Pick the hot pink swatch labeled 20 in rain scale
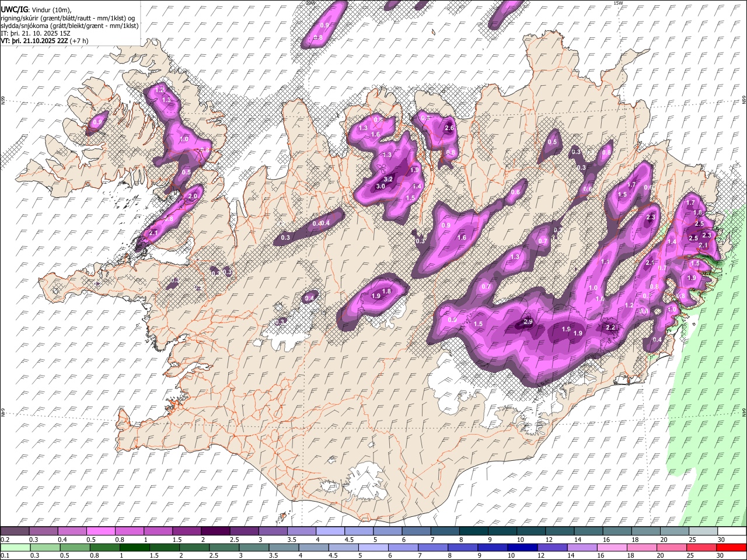Image resolution: width=747 pixels, height=560 pixels. pyautogui.click(x=671, y=547)
